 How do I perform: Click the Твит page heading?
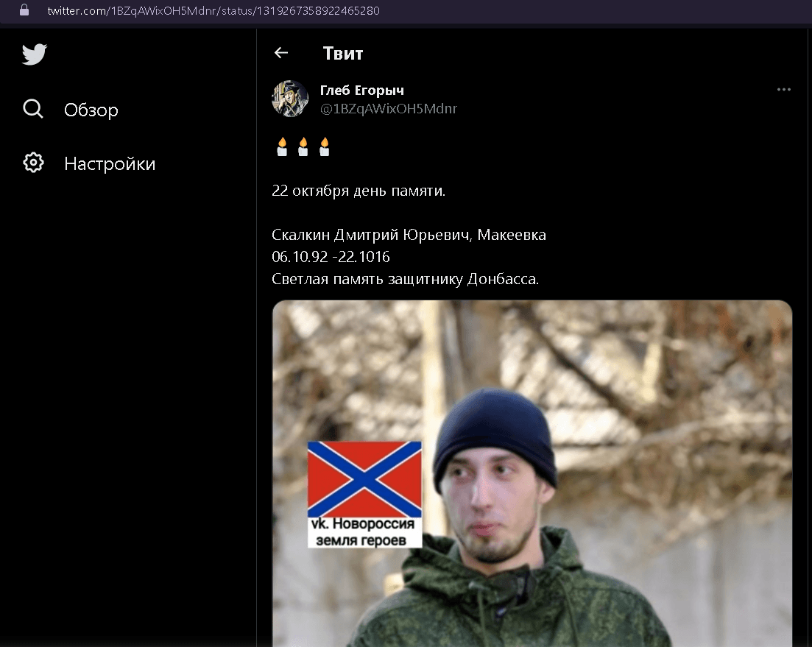click(x=343, y=53)
